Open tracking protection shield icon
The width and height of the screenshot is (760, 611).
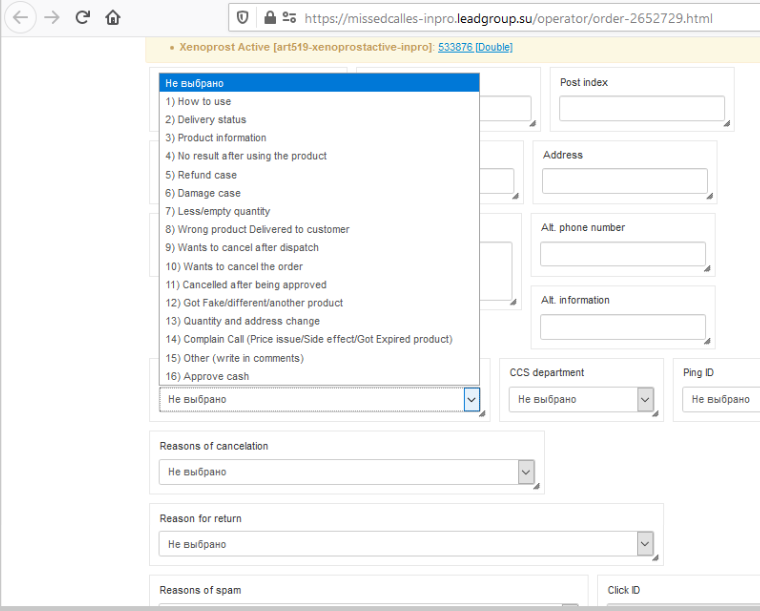(242, 18)
